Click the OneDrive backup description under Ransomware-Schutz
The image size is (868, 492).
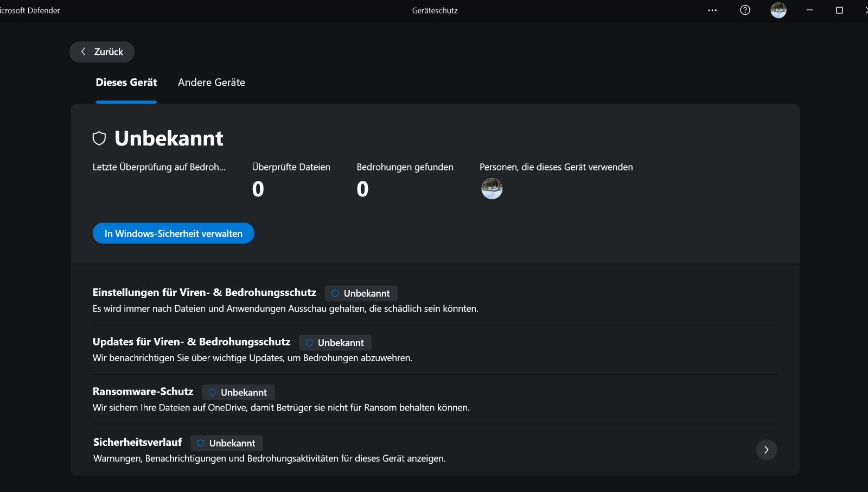click(x=281, y=408)
